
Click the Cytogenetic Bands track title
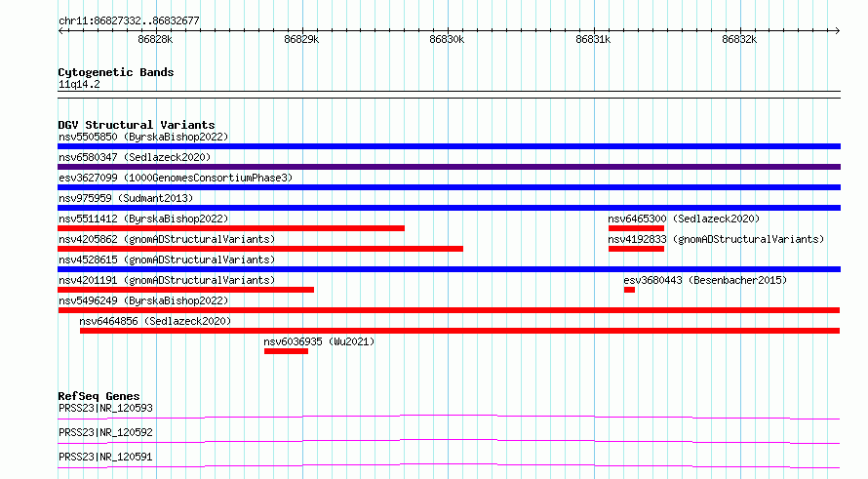click(116, 72)
